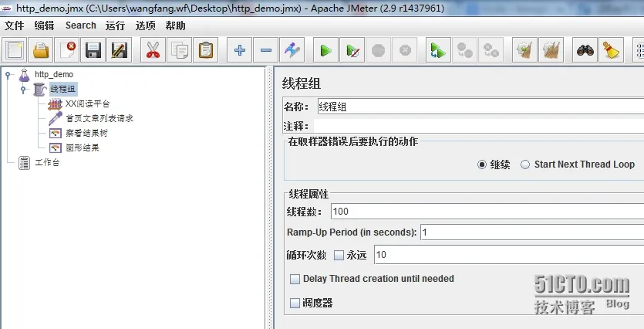The height and width of the screenshot is (329, 644).
Task: Open the 文件 menu
Action: point(15,25)
